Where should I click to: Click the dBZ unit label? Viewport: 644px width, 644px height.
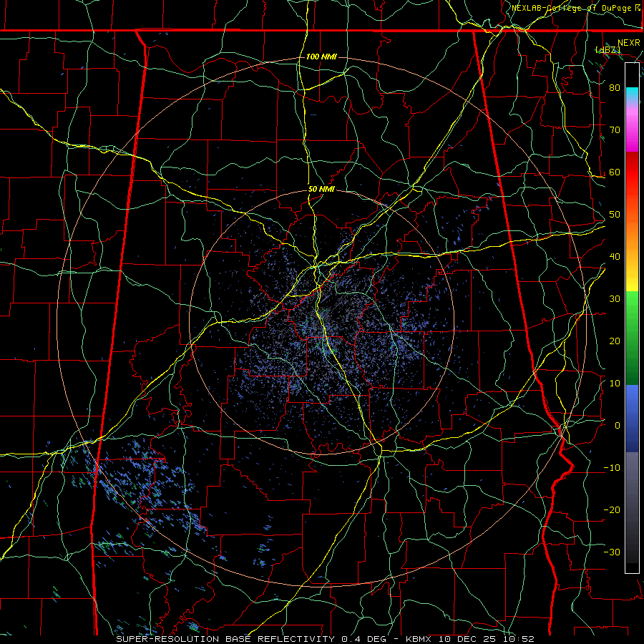coord(608,50)
